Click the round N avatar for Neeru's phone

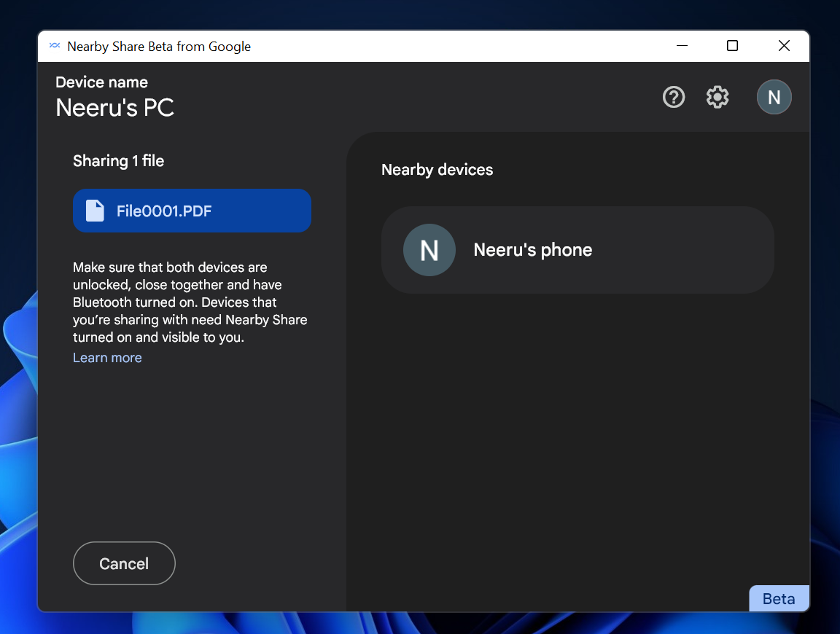point(429,250)
